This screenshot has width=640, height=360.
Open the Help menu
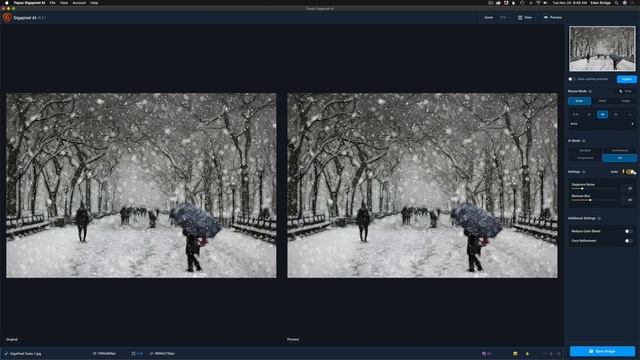(94, 3)
